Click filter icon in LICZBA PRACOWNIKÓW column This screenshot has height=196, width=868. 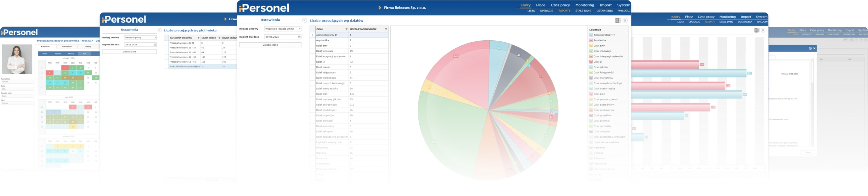click(x=386, y=29)
